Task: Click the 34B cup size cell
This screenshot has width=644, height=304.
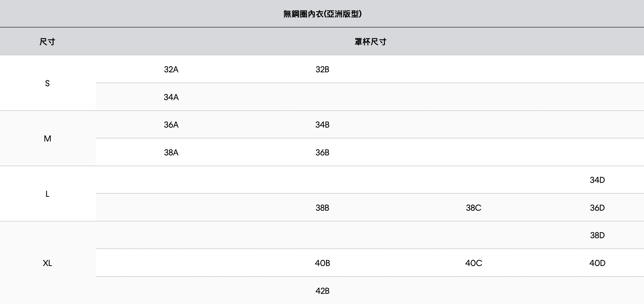Action: coord(322,125)
